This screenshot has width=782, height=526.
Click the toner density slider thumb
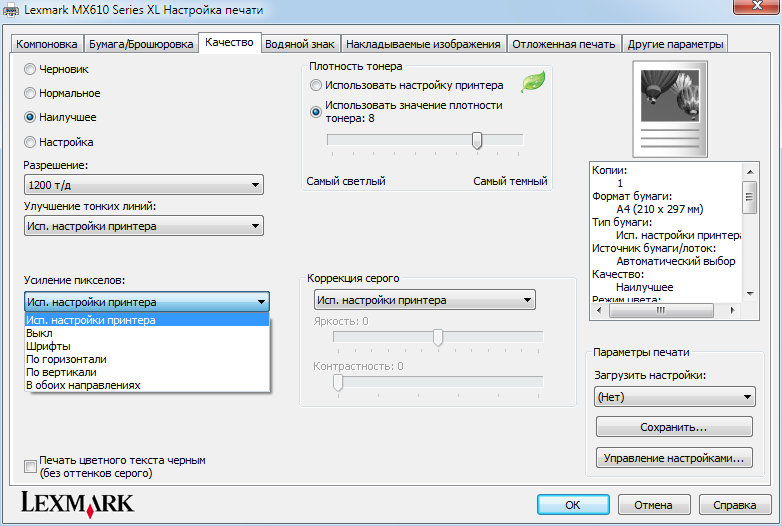point(477,141)
